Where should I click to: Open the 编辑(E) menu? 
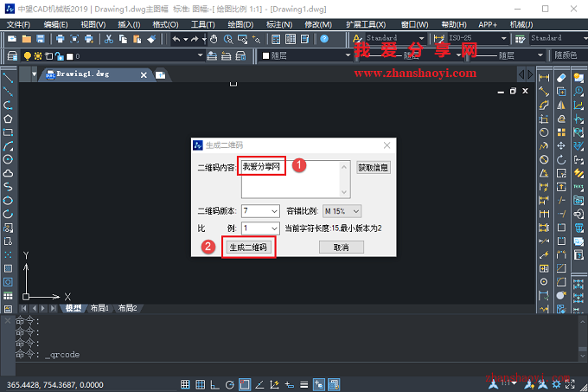pos(55,24)
